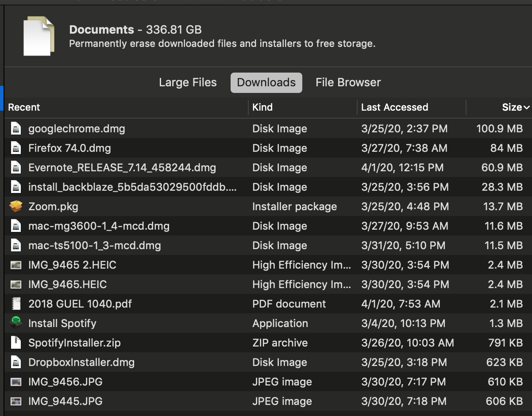
Task: Click the install_backblaze disk image icon
Action: pyautogui.click(x=16, y=187)
